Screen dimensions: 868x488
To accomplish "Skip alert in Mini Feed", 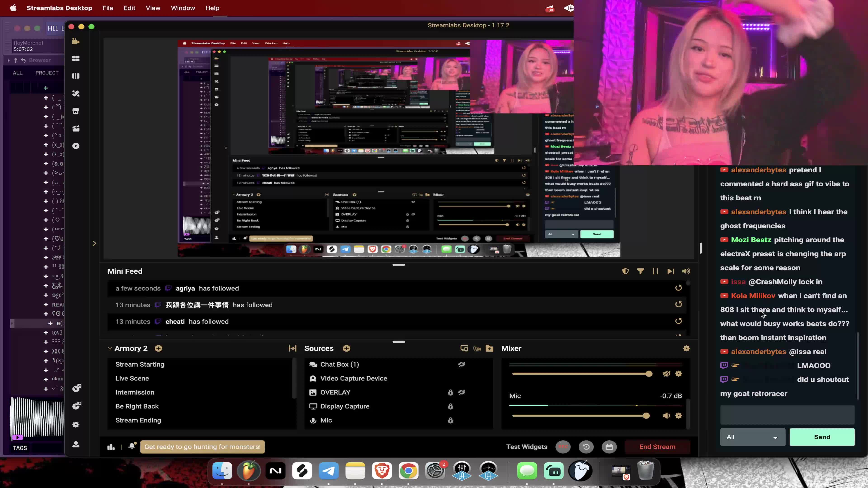I will click(670, 271).
